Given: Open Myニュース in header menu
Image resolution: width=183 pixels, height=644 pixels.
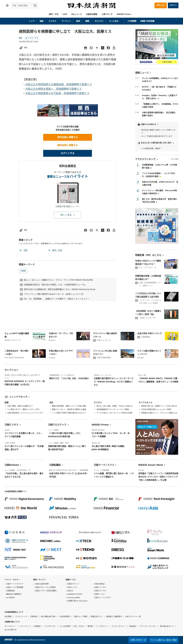Looking at the screenshot, I should click(76, 14).
